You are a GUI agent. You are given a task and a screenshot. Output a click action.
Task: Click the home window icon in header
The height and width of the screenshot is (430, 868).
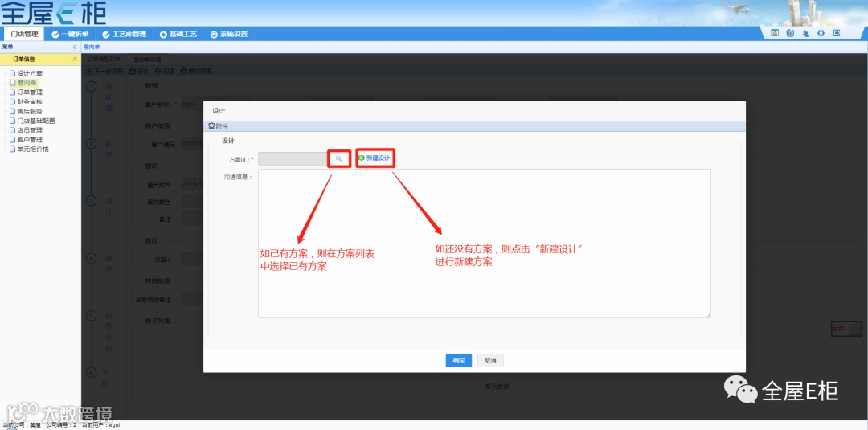(775, 33)
